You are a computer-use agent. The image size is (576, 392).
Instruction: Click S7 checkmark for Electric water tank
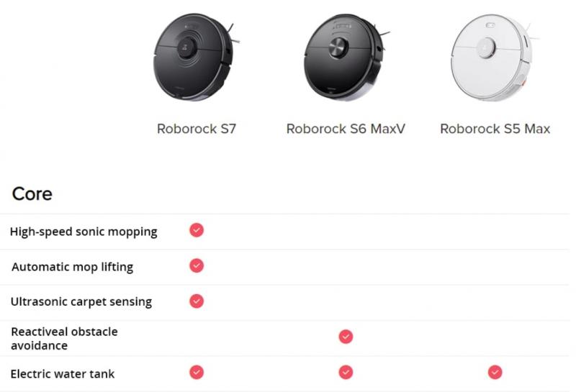coord(197,372)
